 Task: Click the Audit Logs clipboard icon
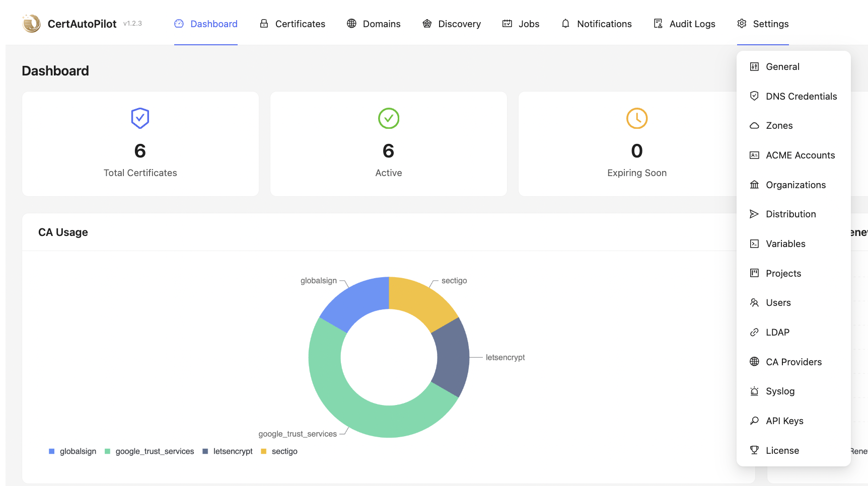pyautogui.click(x=658, y=24)
